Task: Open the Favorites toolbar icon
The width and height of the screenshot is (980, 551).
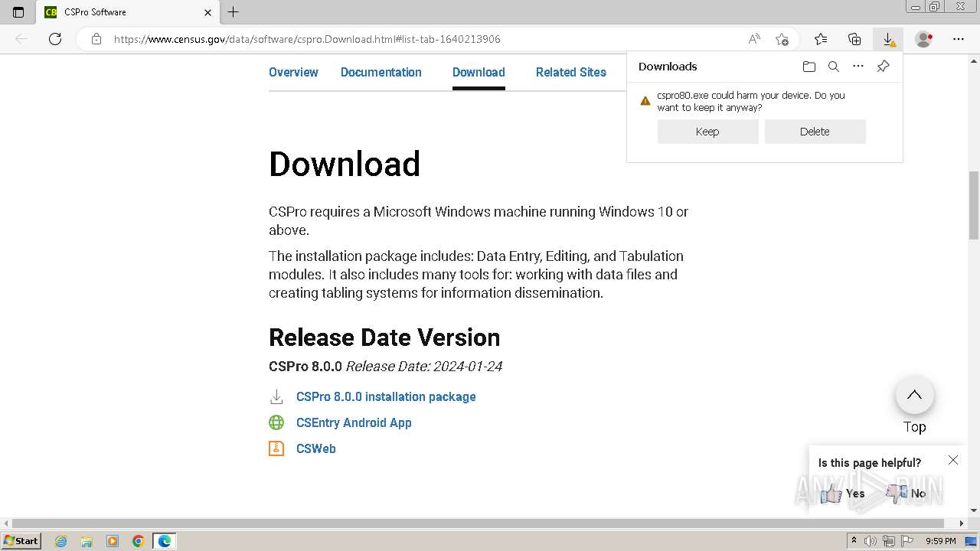Action: point(821,39)
